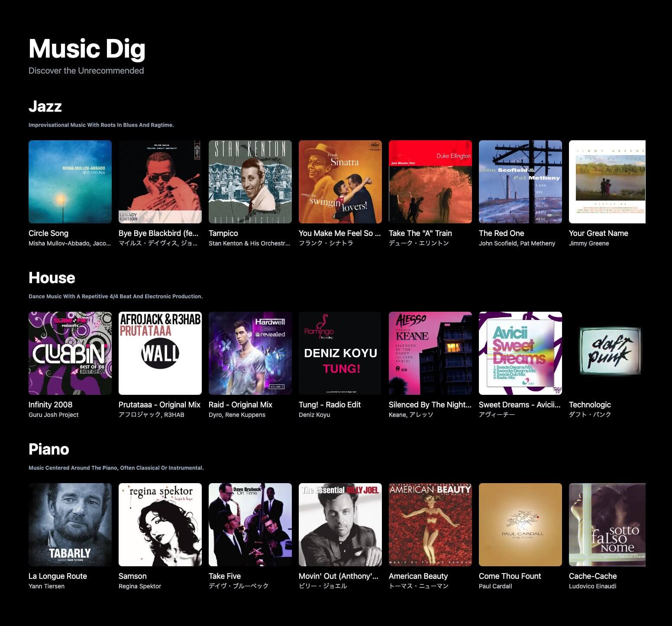Click artist name Regina Spektor
The height and width of the screenshot is (626, 672).
pyautogui.click(x=140, y=586)
